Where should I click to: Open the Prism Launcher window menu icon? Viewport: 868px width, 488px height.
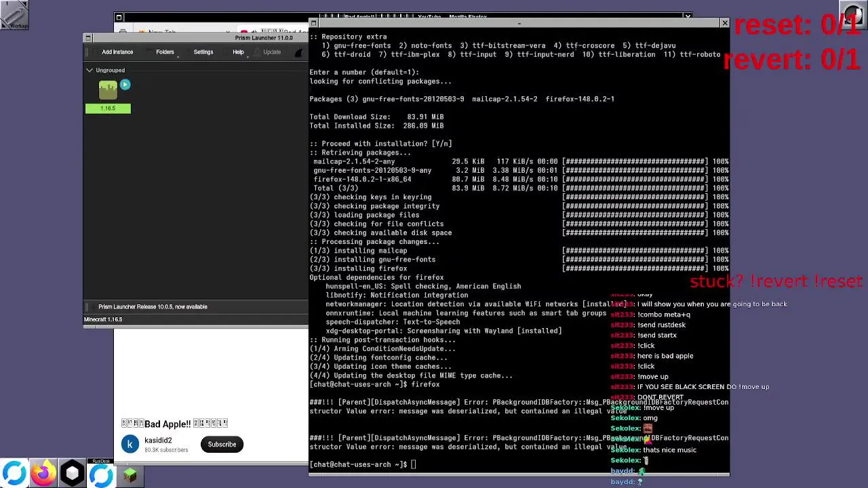point(87,38)
